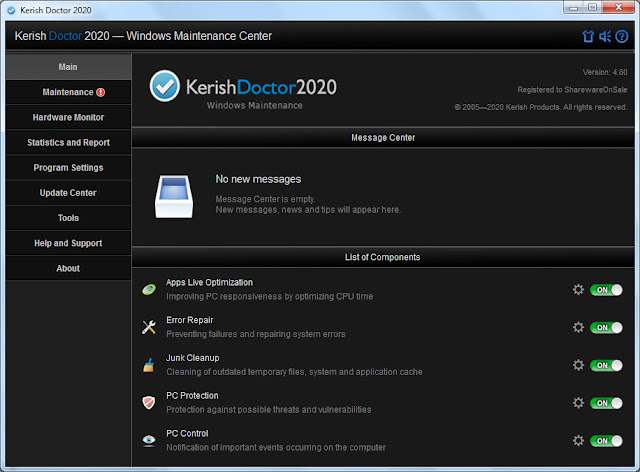This screenshot has width=640, height=472.
Task: Click the Kerish Doctor checkmark logo
Action: [x=164, y=86]
